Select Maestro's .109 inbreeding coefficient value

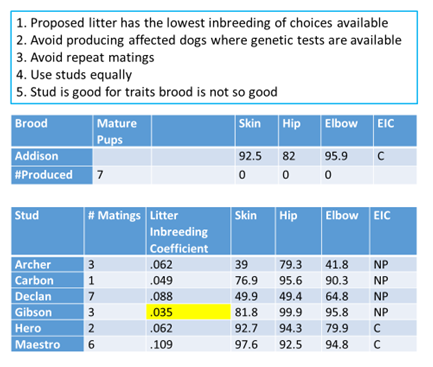[188, 344]
